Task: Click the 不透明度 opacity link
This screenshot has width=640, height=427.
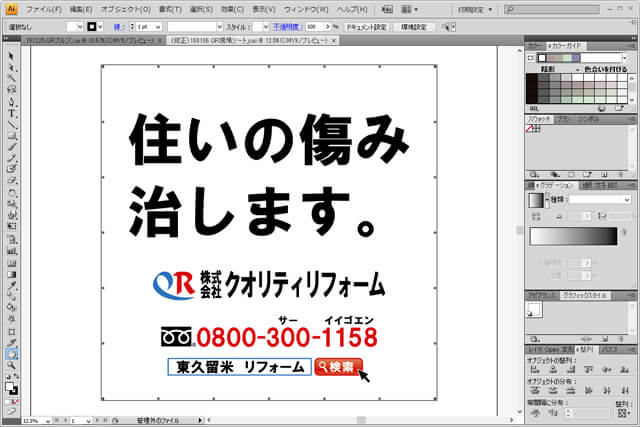Action: click(287, 27)
